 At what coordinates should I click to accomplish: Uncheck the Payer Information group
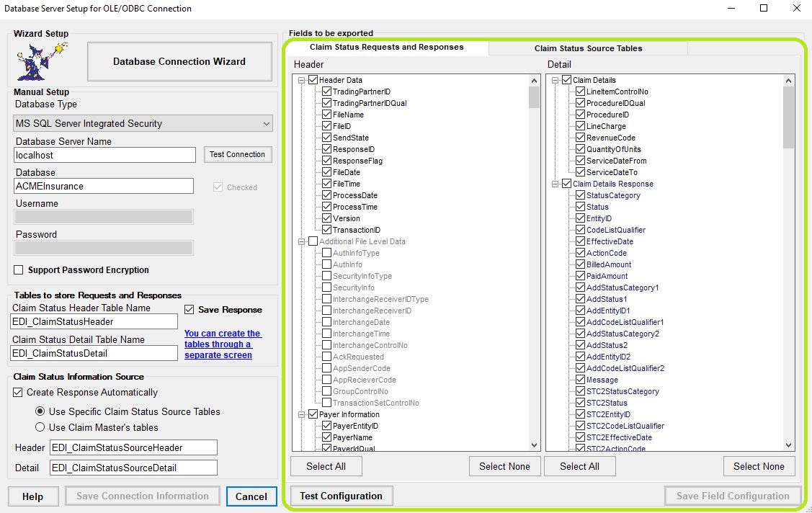(313, 414)
